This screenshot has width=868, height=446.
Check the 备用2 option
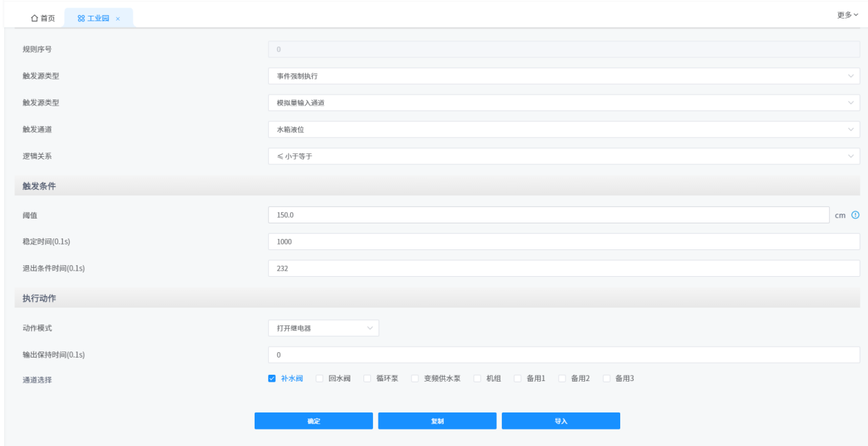[x=561, y=377]
